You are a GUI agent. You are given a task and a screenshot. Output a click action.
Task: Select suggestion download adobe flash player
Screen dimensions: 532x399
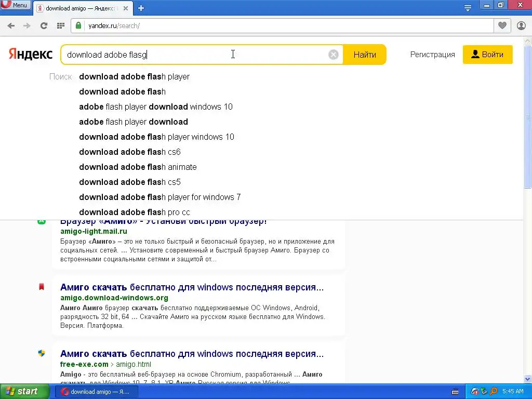[x=135, y=77]
